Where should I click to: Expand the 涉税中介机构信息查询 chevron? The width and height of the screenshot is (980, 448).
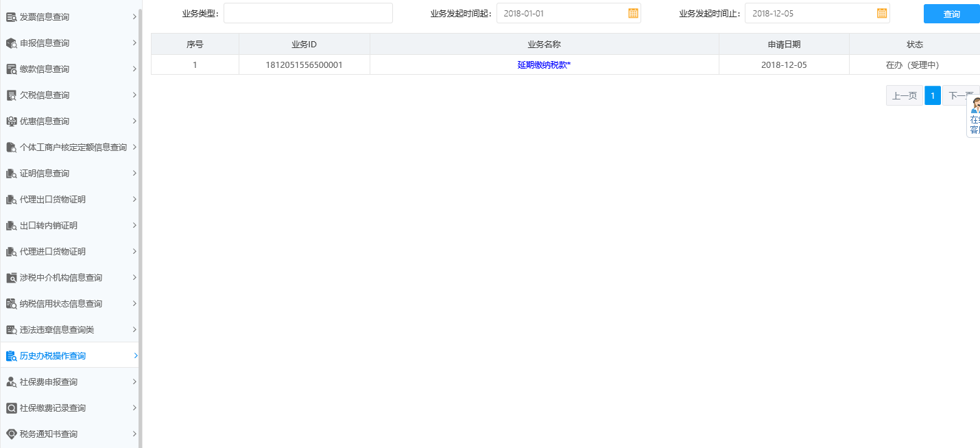pyautogui.click(x=134, y=277)
